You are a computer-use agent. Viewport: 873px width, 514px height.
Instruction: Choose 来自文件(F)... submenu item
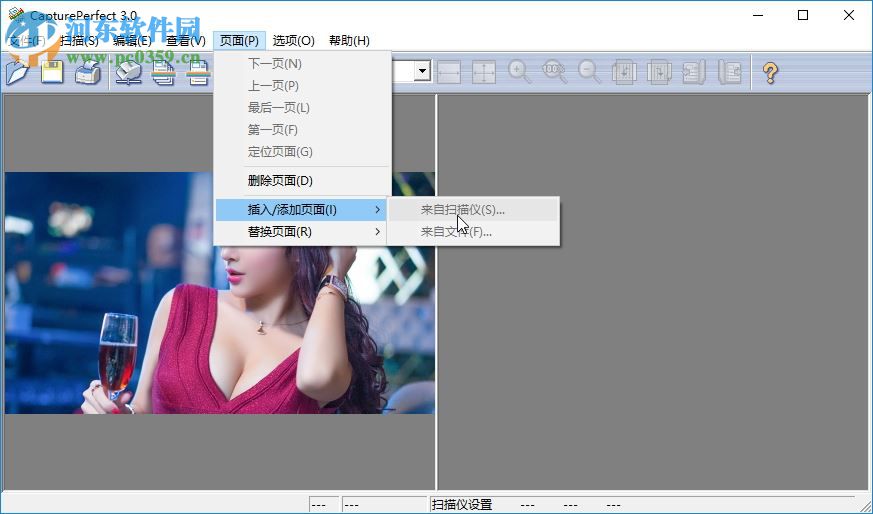tap(473, 232)
